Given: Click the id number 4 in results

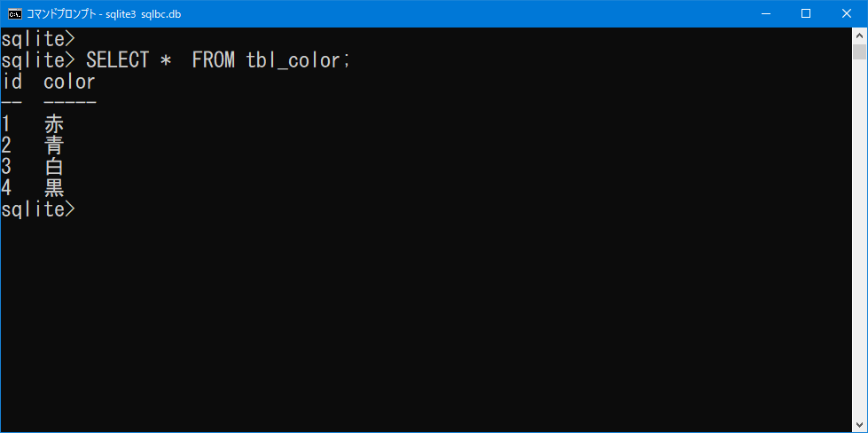Looking at the screenshot, I should (6, 188).
